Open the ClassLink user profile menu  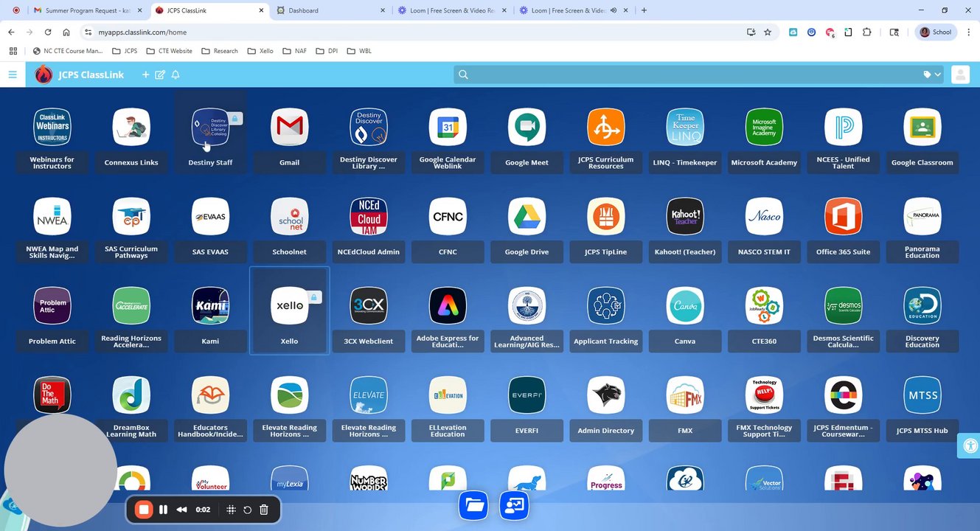tap(960, 74)
